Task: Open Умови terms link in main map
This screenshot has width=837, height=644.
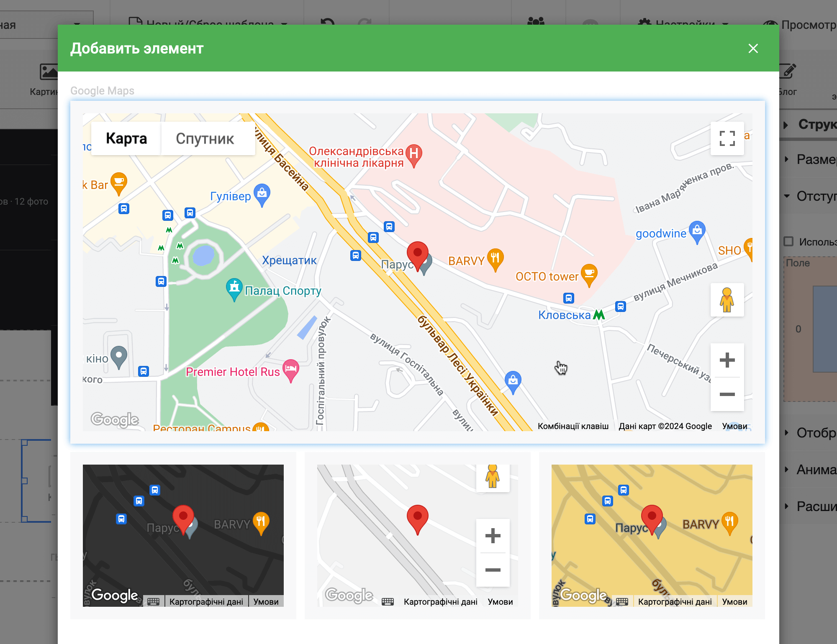Action: tap(734, 426)
